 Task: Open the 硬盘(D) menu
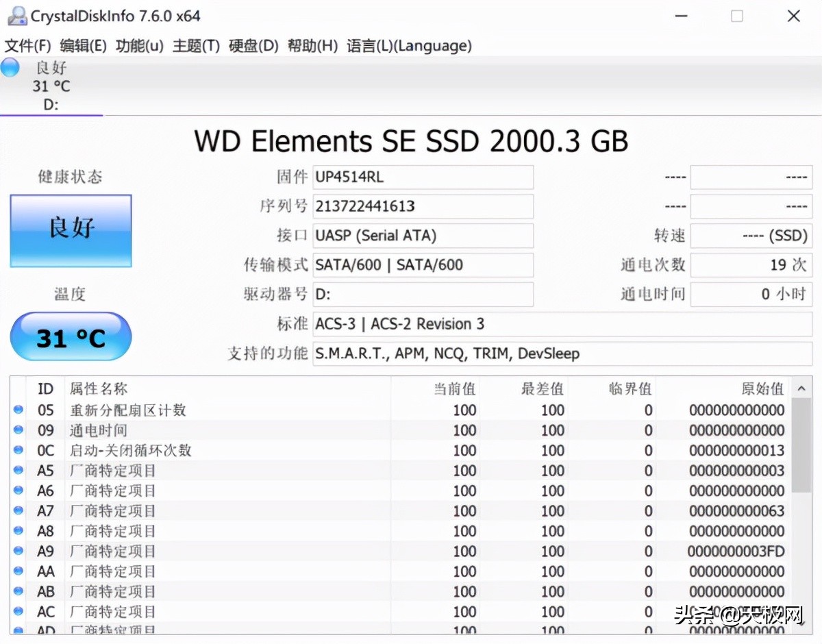tap(253, 46)
